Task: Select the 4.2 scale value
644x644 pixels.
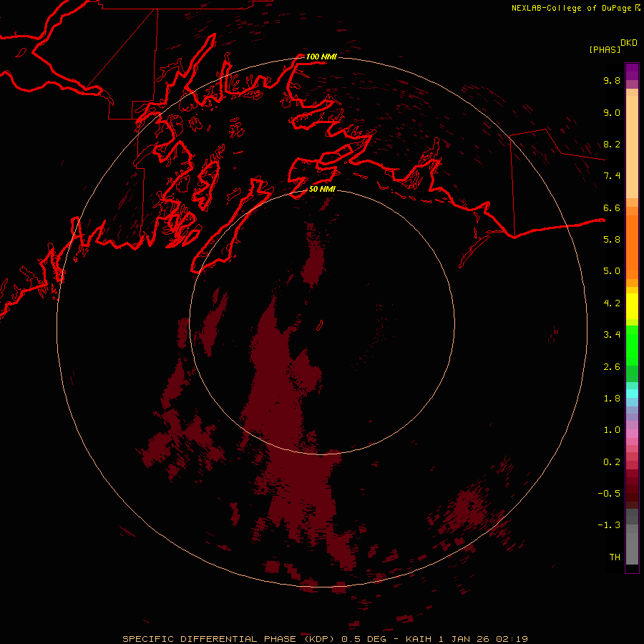Action: coord(612,303)
